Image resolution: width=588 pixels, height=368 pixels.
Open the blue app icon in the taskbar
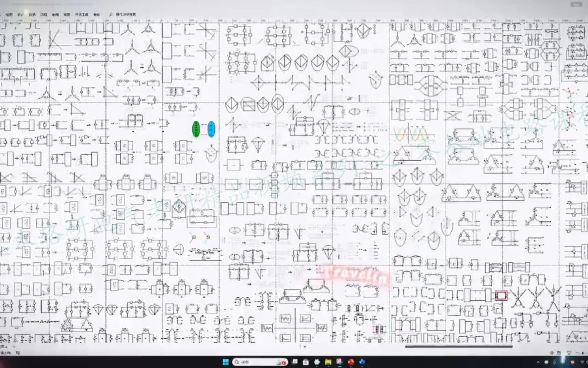tap(362, 362)
